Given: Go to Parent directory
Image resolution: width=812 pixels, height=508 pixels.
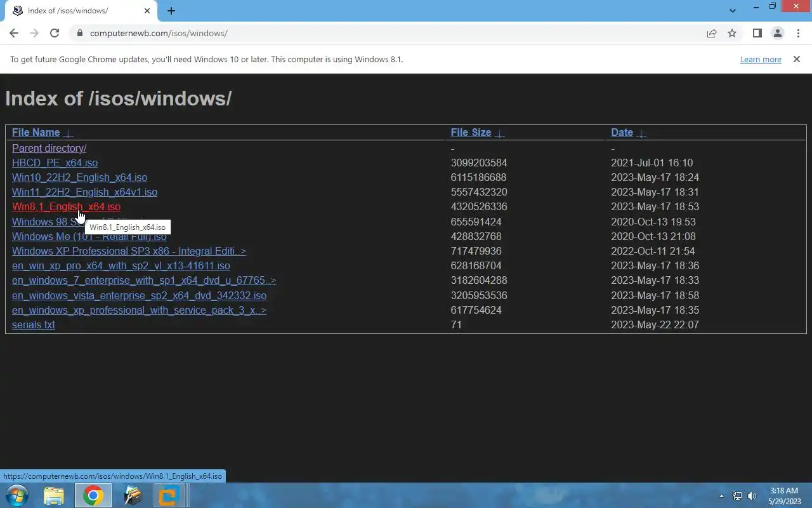Looking at the screenshot, I should coord(49,148).
